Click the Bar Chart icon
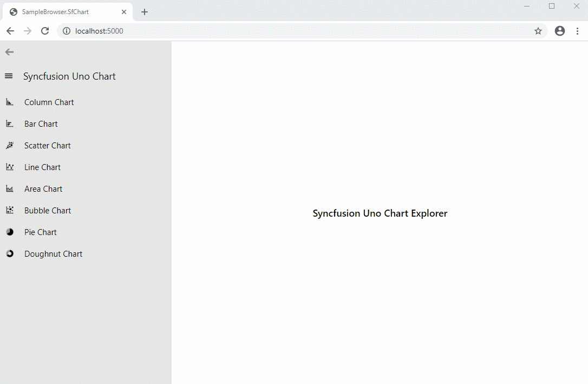This screenshot has width=588, height=384. coord(10,124)
